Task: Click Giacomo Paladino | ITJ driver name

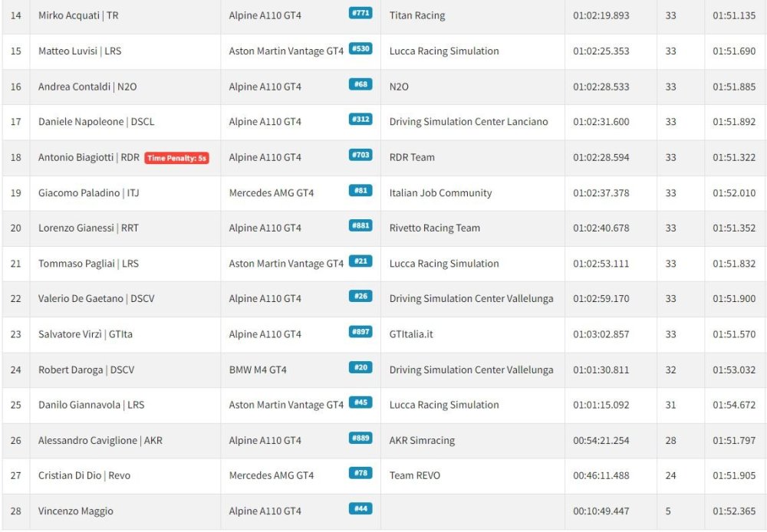Action: tap(88, 192)
